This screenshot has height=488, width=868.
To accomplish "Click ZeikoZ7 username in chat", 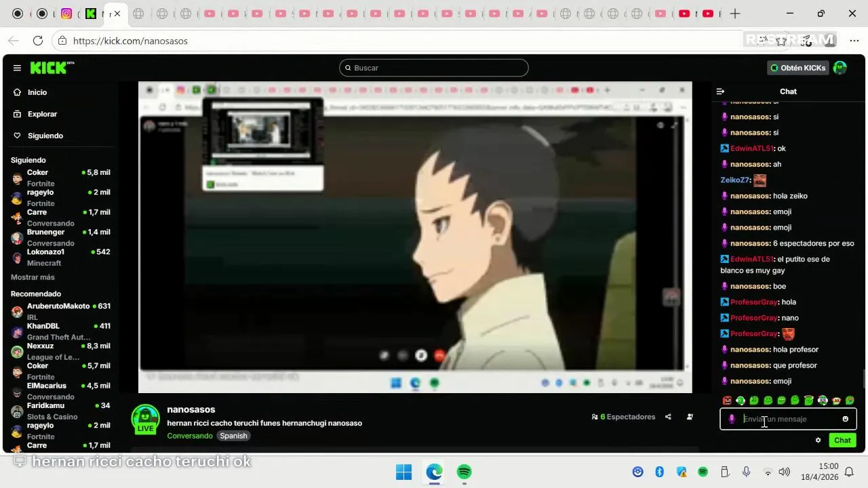I will (736, 180).
